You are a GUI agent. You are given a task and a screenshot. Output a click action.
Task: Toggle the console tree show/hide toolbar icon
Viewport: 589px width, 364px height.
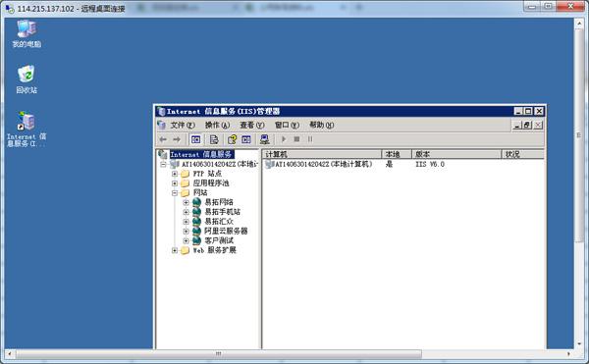pyautogui.click(x=195, y=139)
